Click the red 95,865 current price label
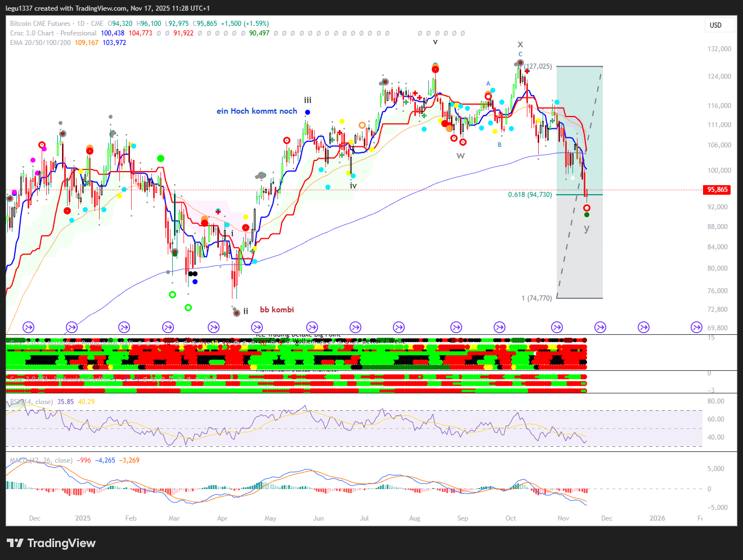This screenshot has height=560, width=743. 718,190
